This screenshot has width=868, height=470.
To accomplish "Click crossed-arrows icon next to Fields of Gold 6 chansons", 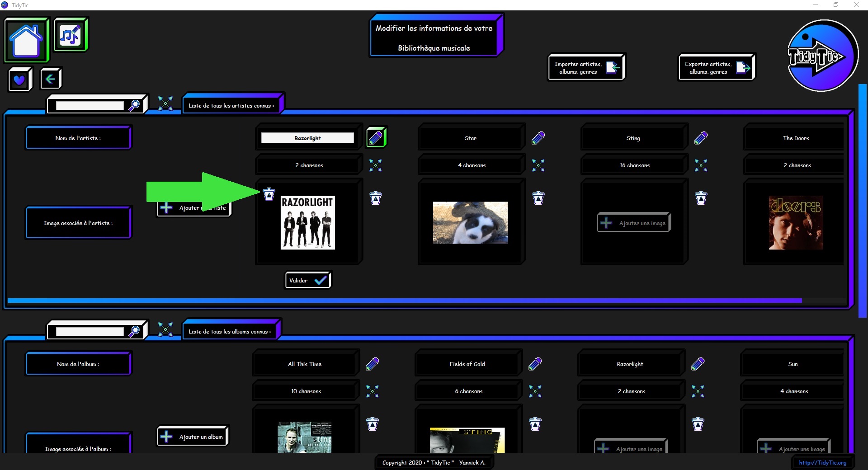I will tap(535, 391).
